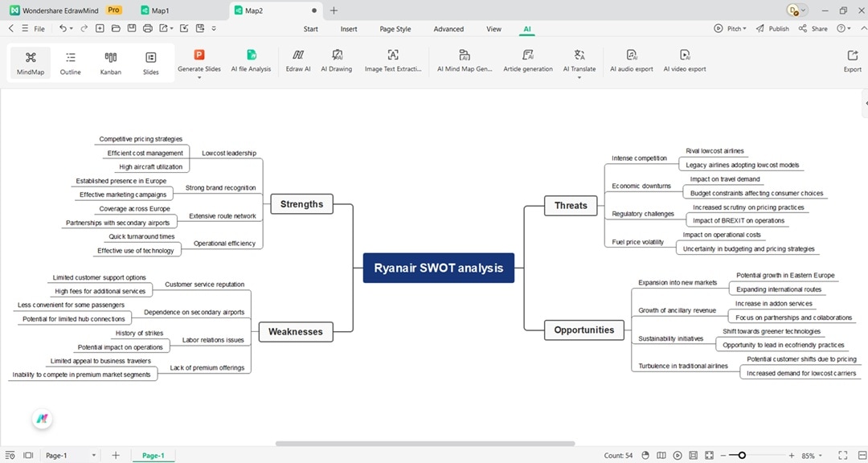The height and width of the screenshot is (463, 868).
Task: Click the Print icon
Action: 147,28
